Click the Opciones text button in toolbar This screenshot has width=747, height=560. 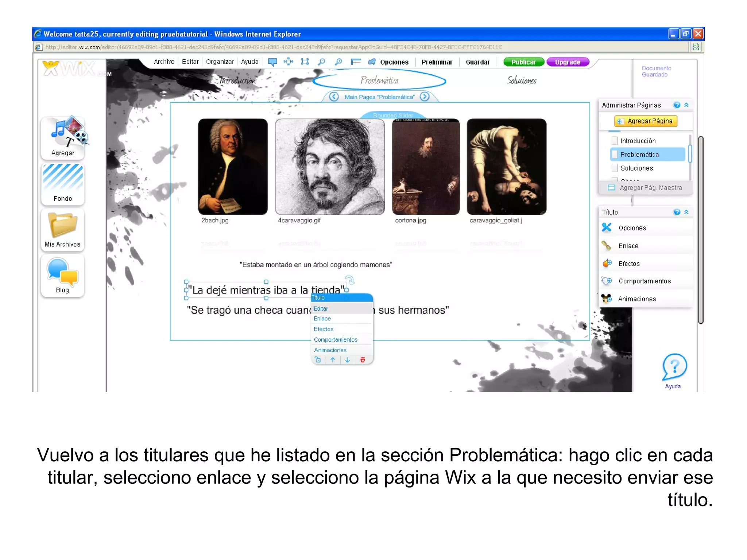[394, 62]
